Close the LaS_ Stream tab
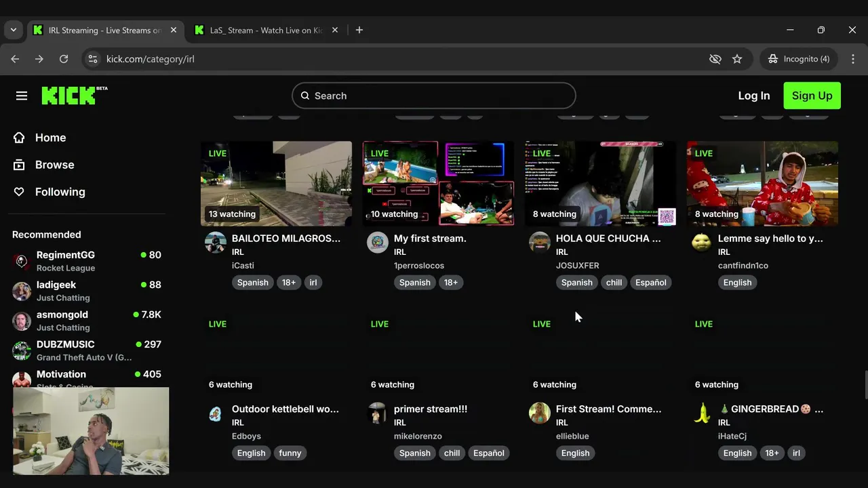This screenshot has height=488, width=868. [x=335, y=30]
